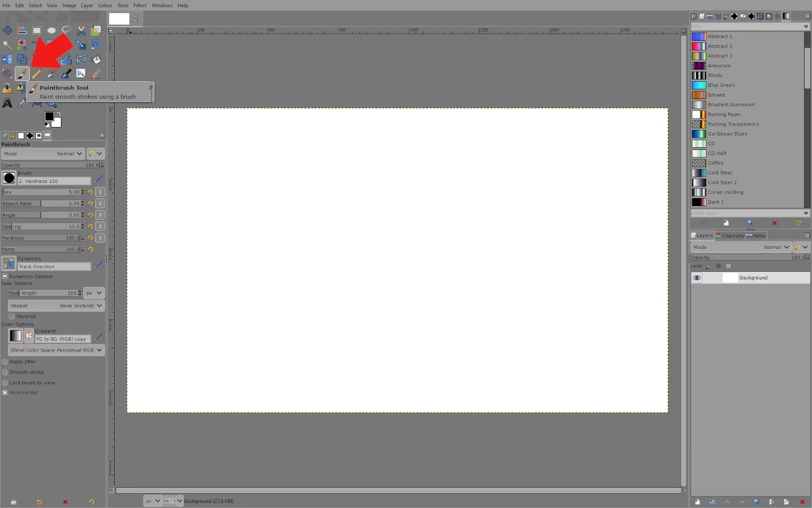This screenshot has height=508, width=812.
Task: Open the Filters menu
Action: [x=140, y=5]
